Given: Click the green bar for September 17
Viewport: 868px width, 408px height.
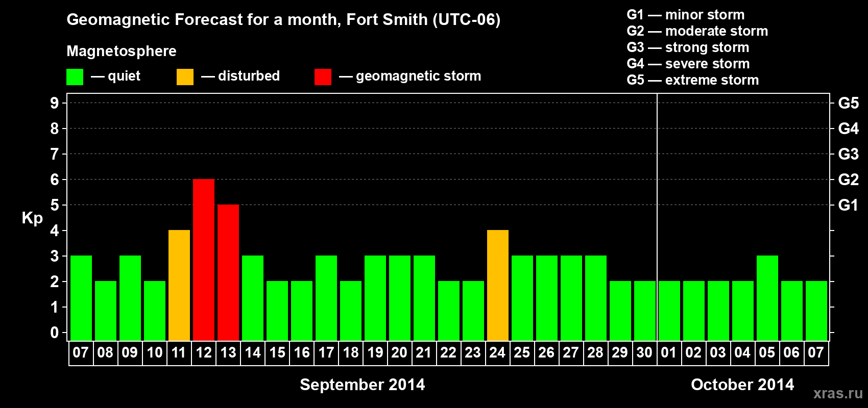Looking at the screenshot, I should coord(326,298).
